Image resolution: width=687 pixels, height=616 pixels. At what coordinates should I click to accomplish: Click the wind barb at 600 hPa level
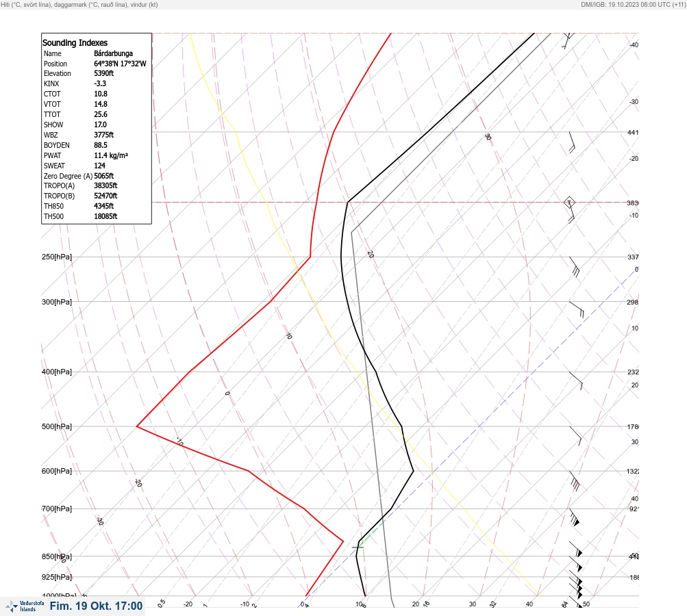575,480
